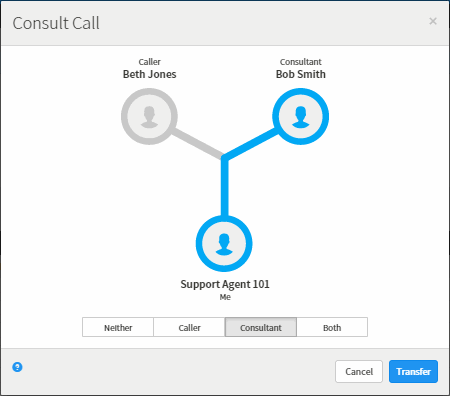Click the Bob Smith consultant avatar icon
This screenshot has height=396, width=450.
pos(301,116)
